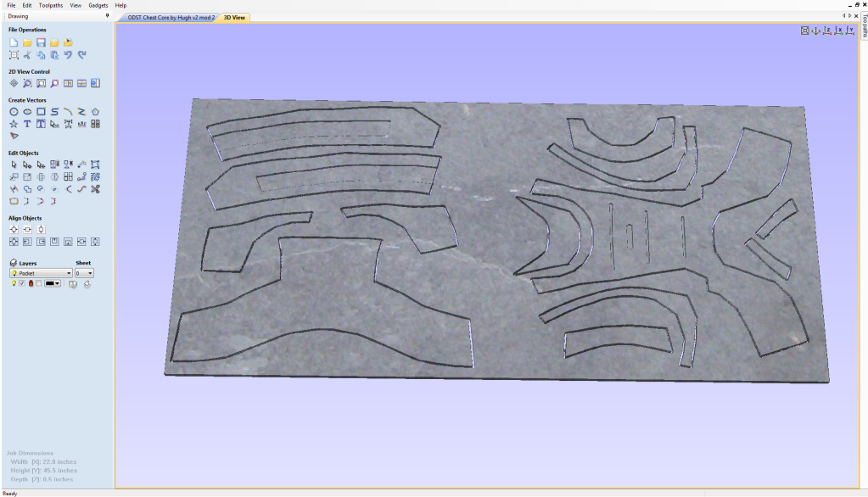Zoom to fit 3D view icon

click(805, 31)
